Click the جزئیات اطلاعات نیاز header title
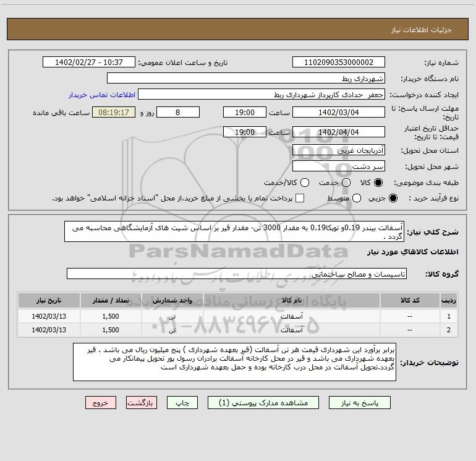The width and height of the screenshot is (476, 461). 422,30
